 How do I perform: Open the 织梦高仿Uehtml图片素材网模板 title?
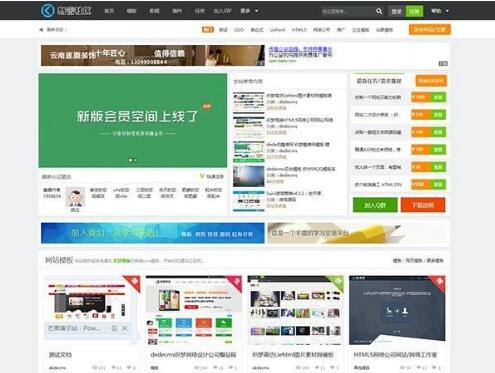292,355
